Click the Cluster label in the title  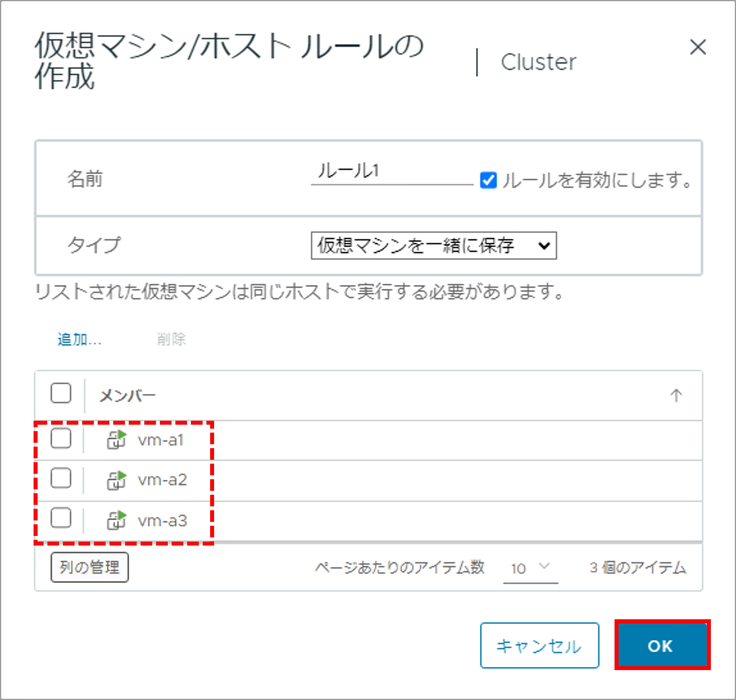pos(539,62)
